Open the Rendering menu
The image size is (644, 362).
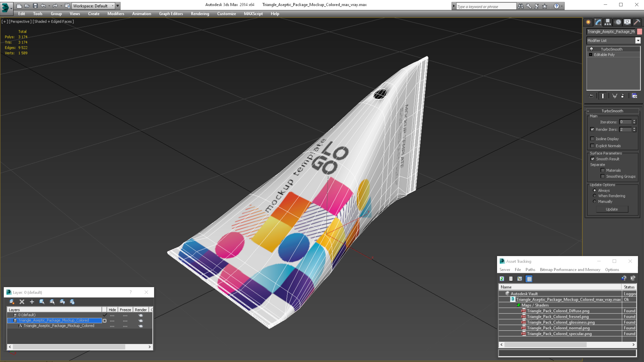[x=200, y=14]
